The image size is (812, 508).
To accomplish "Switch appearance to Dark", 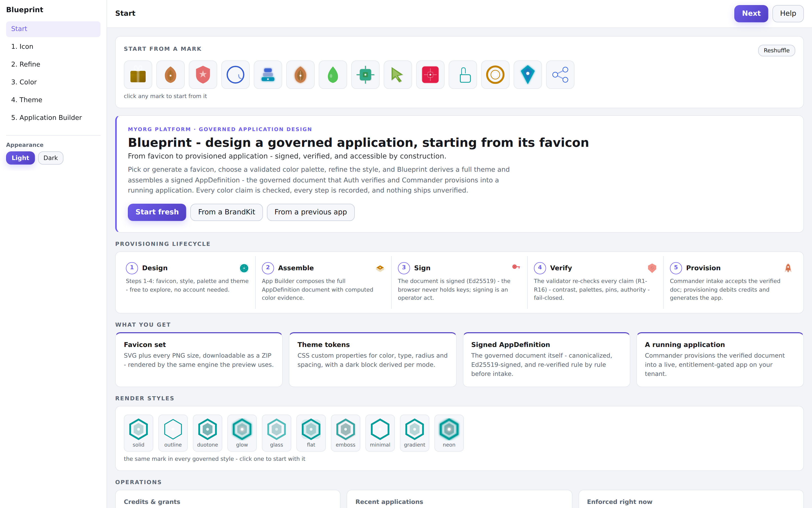I will click(x=51, y=158).
